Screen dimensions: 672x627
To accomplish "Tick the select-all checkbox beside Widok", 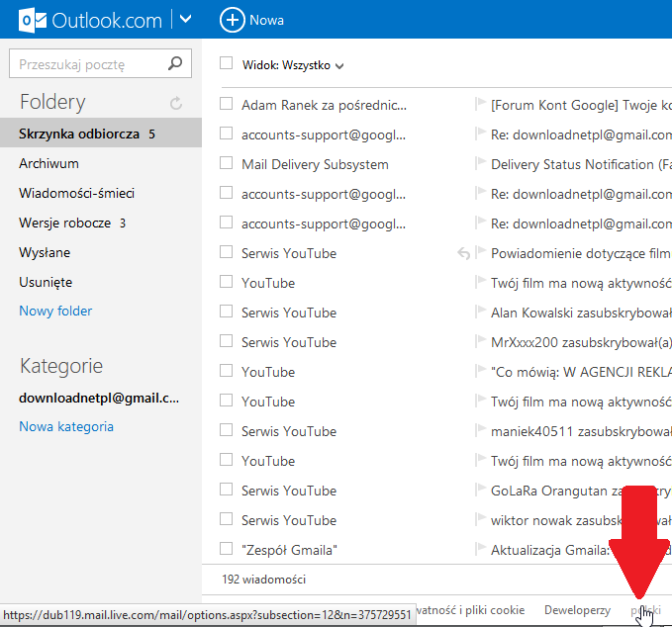I will [x=226, y=63].
